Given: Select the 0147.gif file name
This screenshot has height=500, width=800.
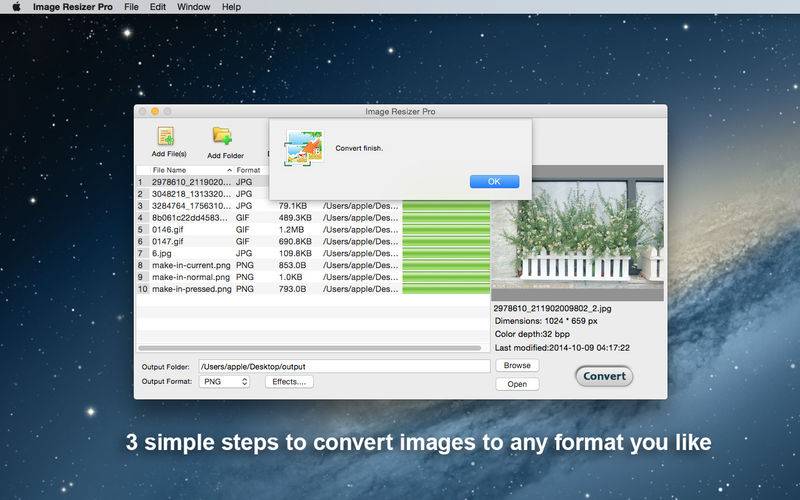Looking at the screenshot, I should tap(167, 241).
